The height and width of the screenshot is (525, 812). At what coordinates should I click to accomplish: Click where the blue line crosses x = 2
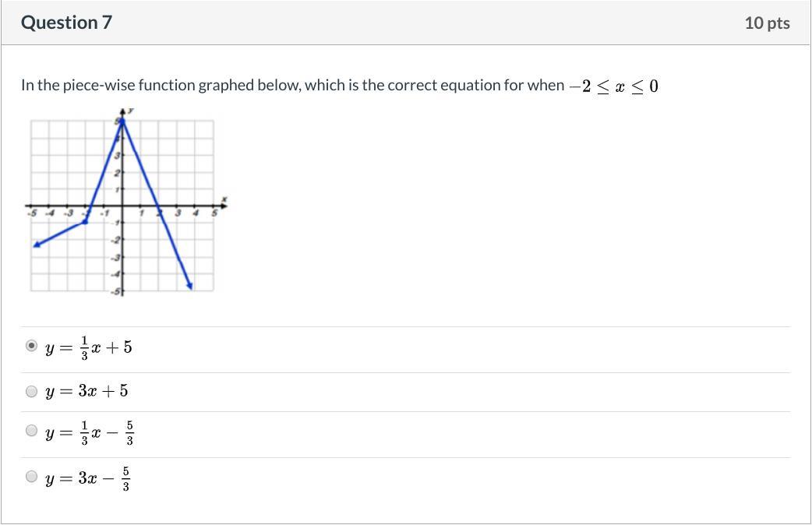(x=158, y=206)
